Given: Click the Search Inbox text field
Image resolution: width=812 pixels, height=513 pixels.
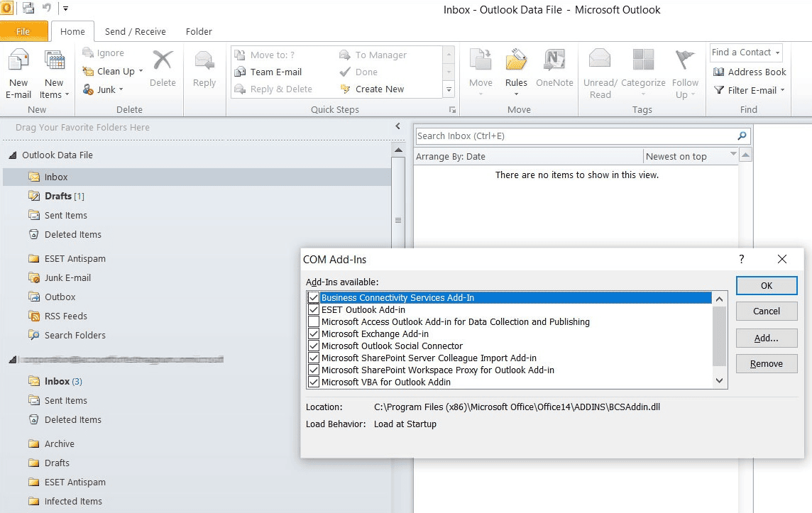Looking at the screenshot, I should click(x=574, y=136).
